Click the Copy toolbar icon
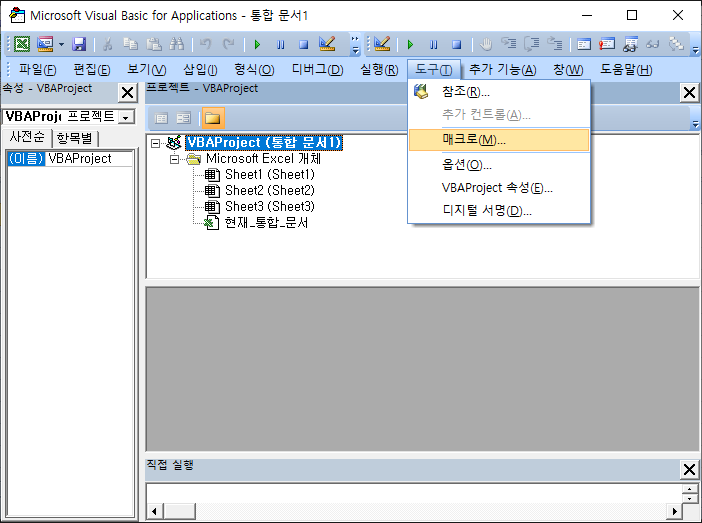The width and height of the screenshot is (702, 523). pos(130,44)
